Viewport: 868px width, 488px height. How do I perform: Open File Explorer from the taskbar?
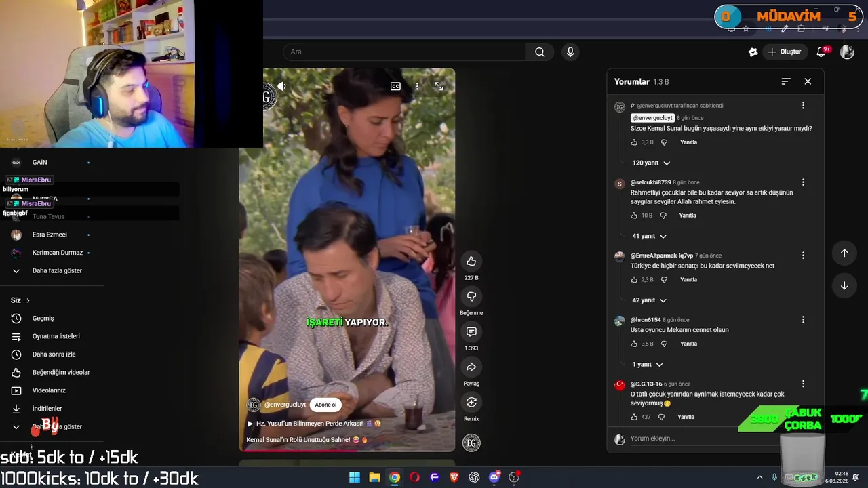pyautogui.click(x=374, y=477)
